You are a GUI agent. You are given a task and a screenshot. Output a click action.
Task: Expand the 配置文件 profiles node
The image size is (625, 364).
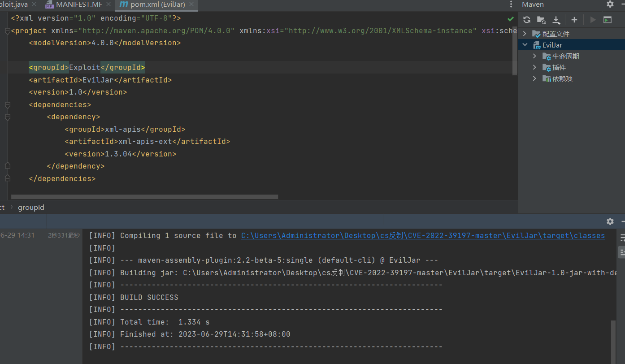525,34
